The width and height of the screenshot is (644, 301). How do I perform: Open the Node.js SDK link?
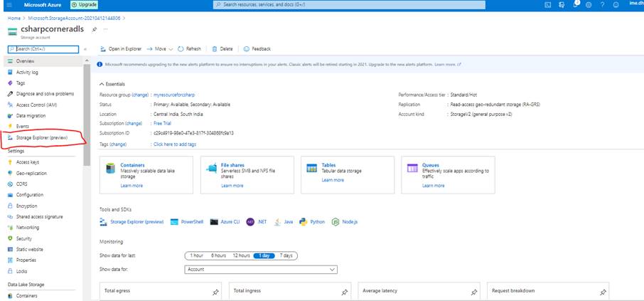point(345,221)
